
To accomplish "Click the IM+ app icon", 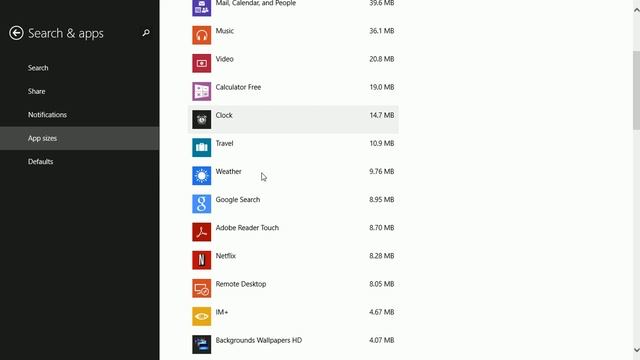I will click(x=202, y=317).
